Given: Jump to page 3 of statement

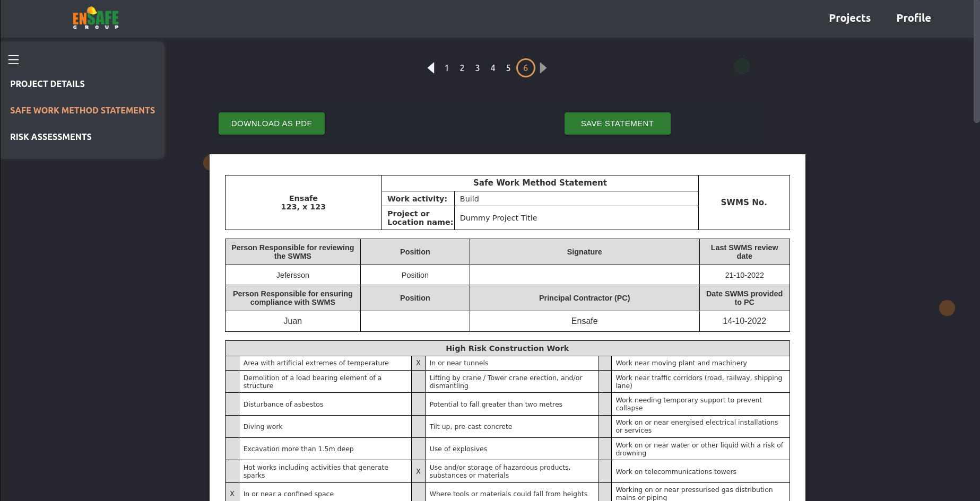Looking at the screenshot, I should tap(478, 68).
